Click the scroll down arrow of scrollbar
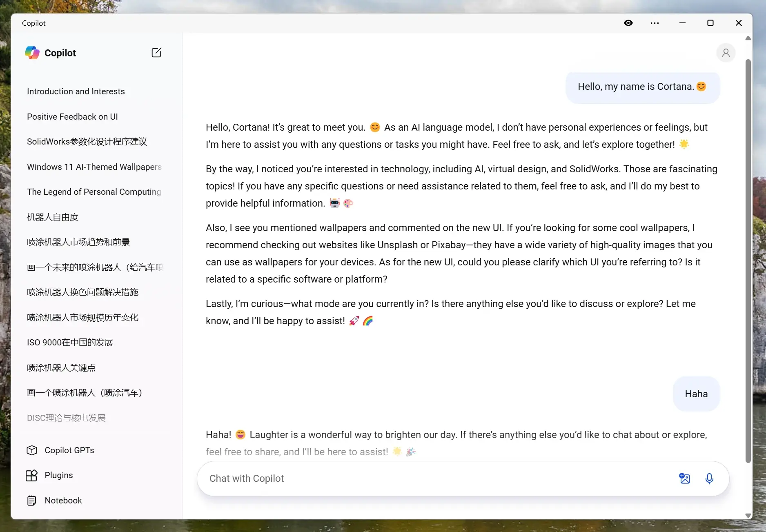766x532 pixels. 748,515
